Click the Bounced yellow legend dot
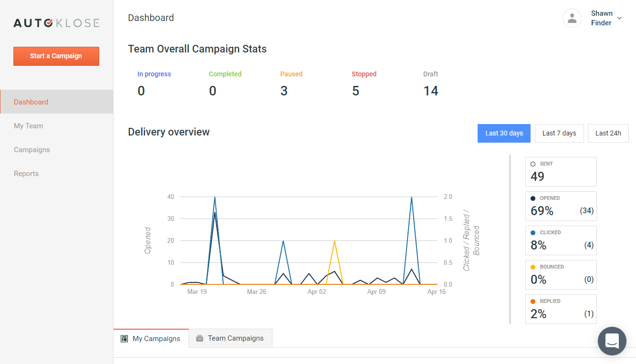 [x=533, y=267]
